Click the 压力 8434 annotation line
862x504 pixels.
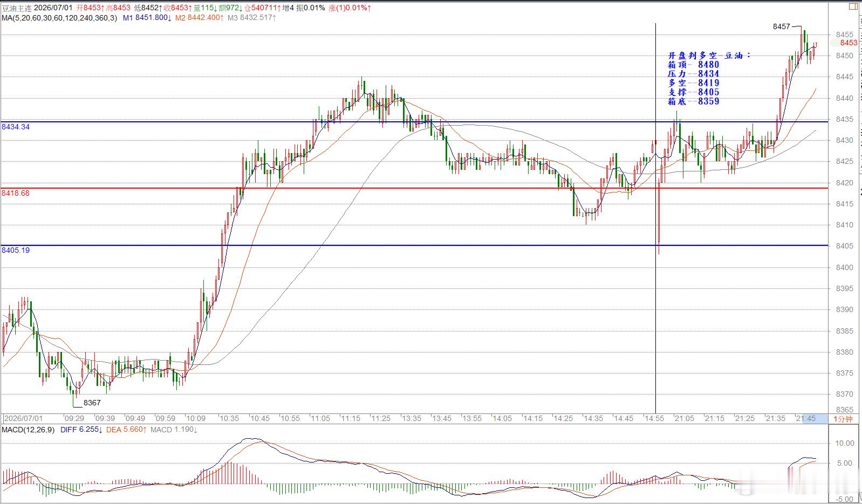click(x=693, y=74)
